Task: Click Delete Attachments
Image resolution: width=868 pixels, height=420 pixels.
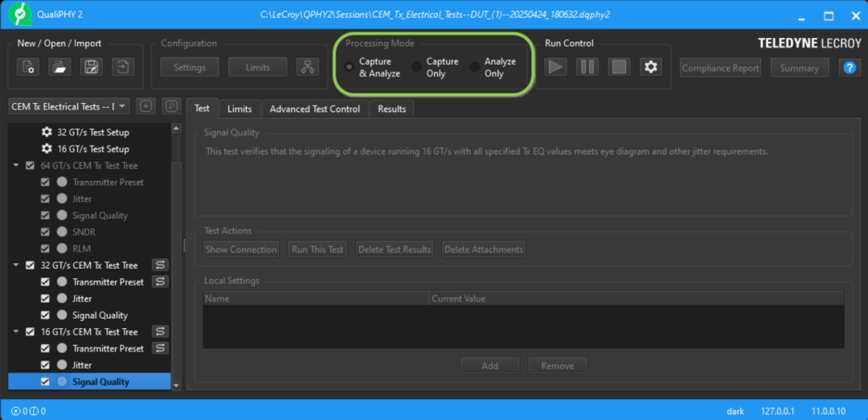Action: click(x=484, y=249)
